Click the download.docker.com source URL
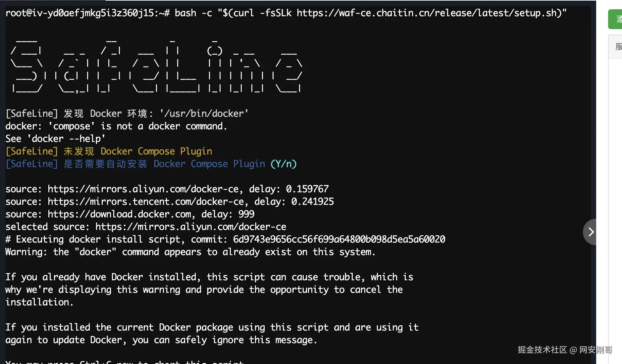 tap(119, 214)
